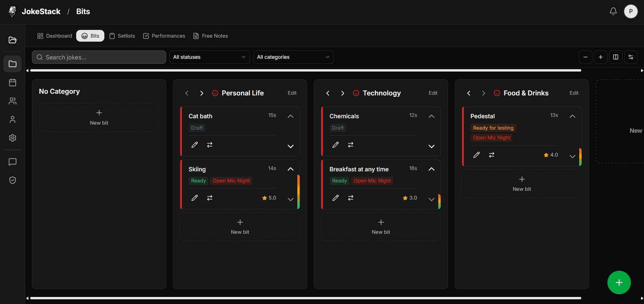
Task: Focus the Search jokes field
Action: pyautogui.click(x=99, y=57)
